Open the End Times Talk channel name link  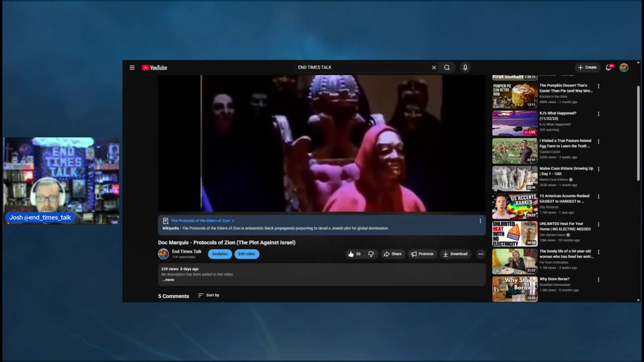(x=187, y=251)
